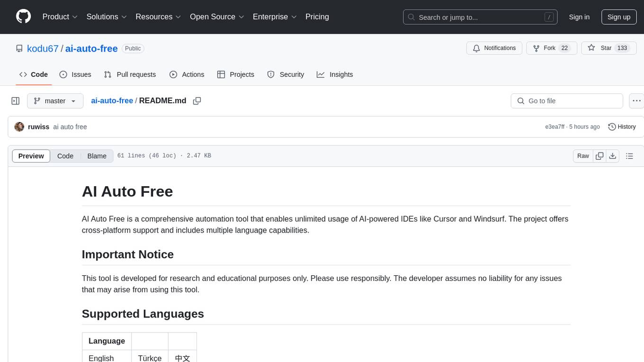Click the fork count 22
The height and width of the screenshot is (362, 644).
coord(564,48)
